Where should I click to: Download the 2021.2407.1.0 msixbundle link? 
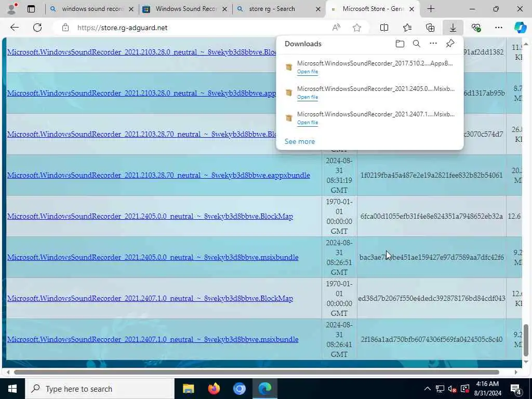coord(153,339)
